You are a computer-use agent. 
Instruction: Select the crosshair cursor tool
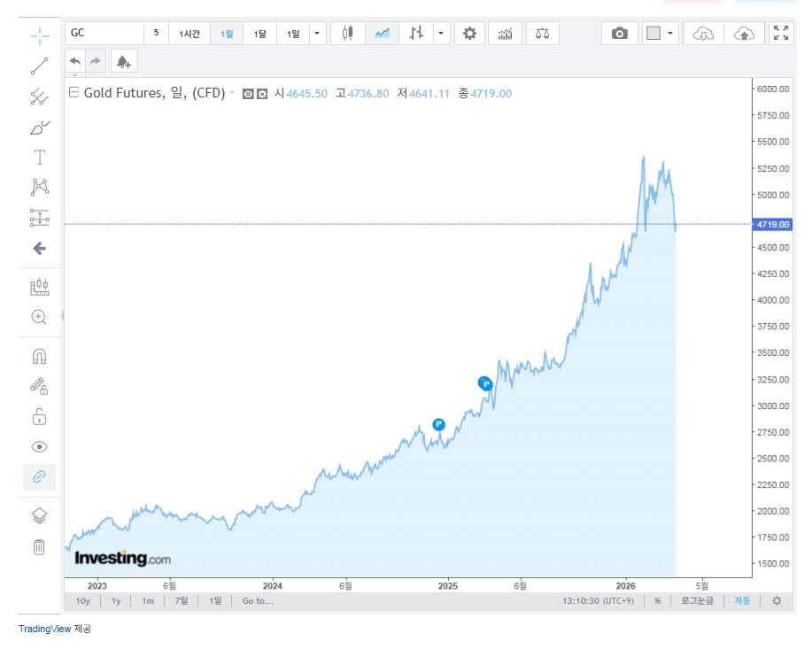(39, 35)
